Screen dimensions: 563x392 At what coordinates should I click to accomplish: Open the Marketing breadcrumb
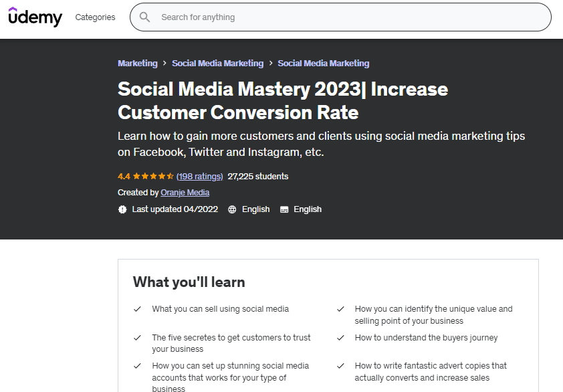138,64
